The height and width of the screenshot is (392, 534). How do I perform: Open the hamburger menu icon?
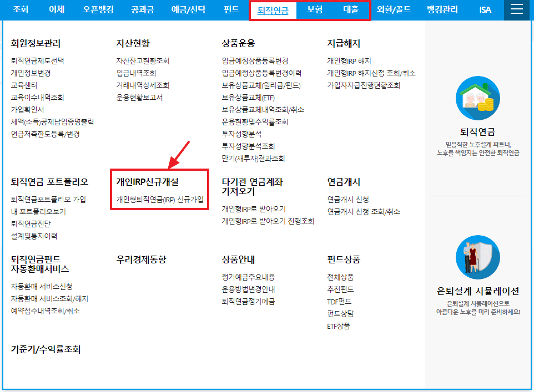pyautogui.click(x=517, y=9)
